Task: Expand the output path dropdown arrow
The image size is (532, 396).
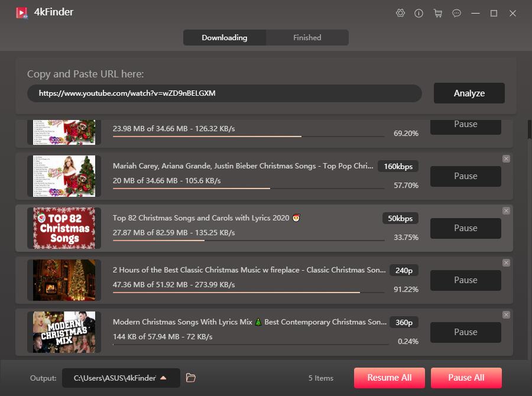Action: click(163, 378)
